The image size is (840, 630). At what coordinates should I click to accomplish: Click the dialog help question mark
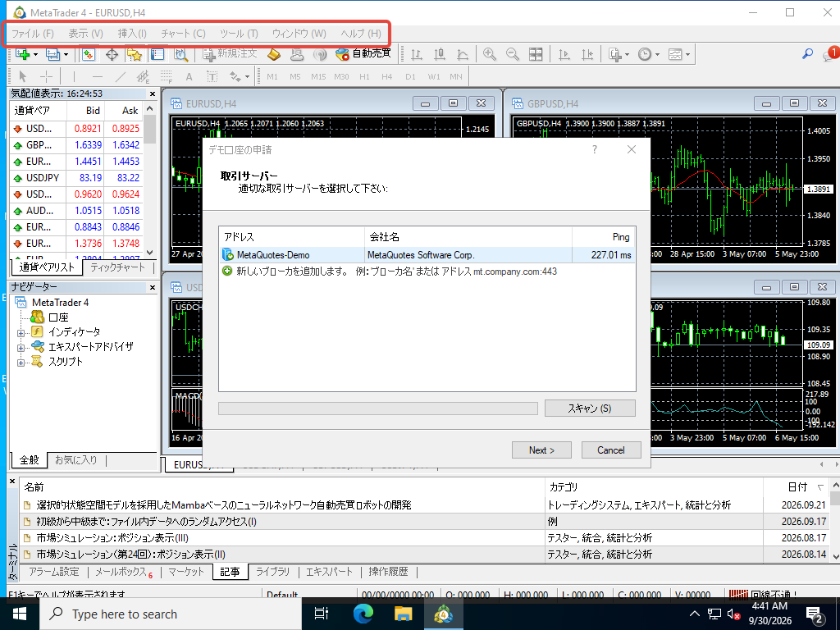pyautogui.click(x=595, y=149)
